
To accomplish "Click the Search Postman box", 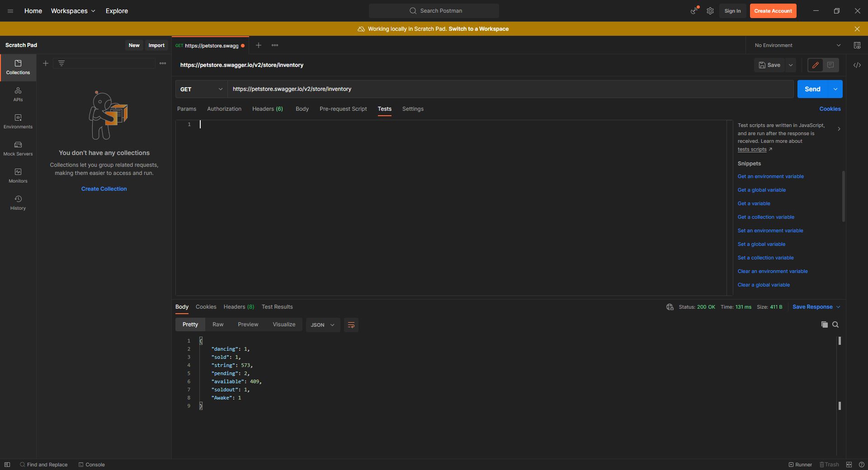I will point(434,11).
